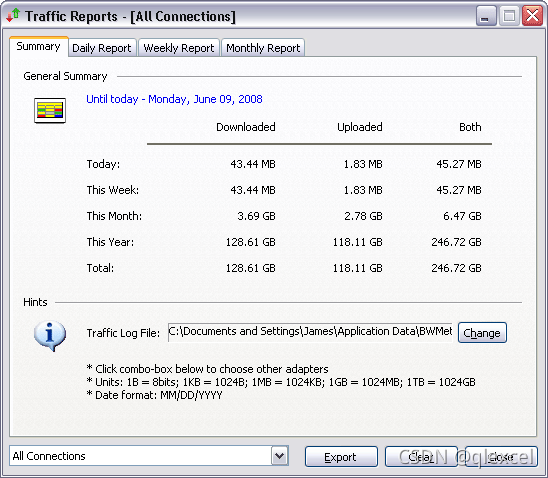The image size is (548, 478).
Task: Click the 'Hints' section heading
Action: click(x=35, y=302)
